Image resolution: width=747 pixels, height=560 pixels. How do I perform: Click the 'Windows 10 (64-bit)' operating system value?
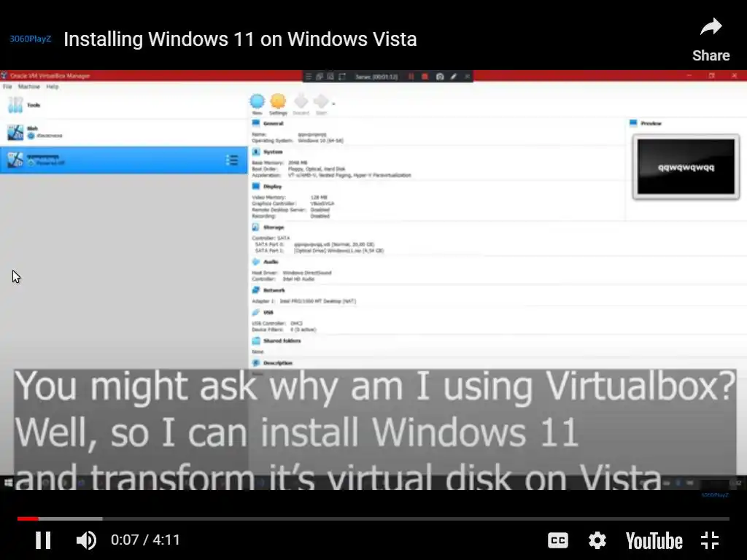320,141
